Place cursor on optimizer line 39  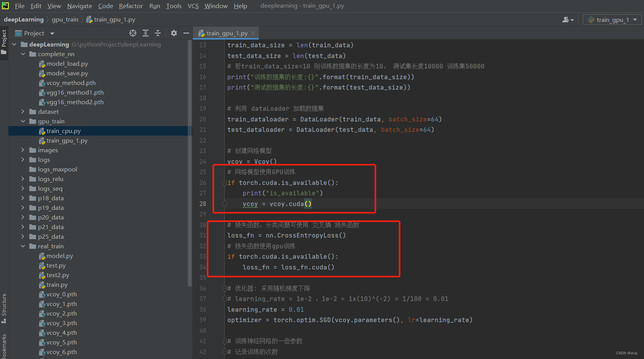(x=350, y=320)
